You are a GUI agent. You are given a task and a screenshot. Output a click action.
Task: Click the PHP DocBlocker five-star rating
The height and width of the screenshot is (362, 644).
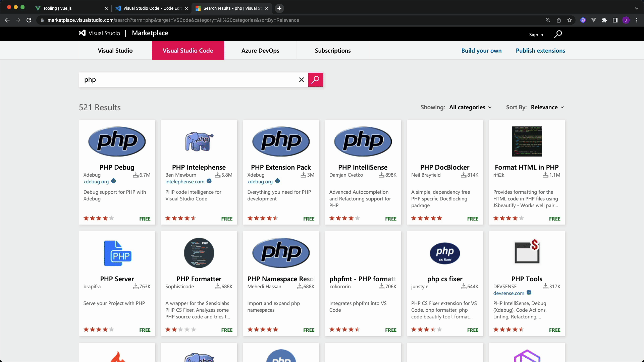click(427, 219)
